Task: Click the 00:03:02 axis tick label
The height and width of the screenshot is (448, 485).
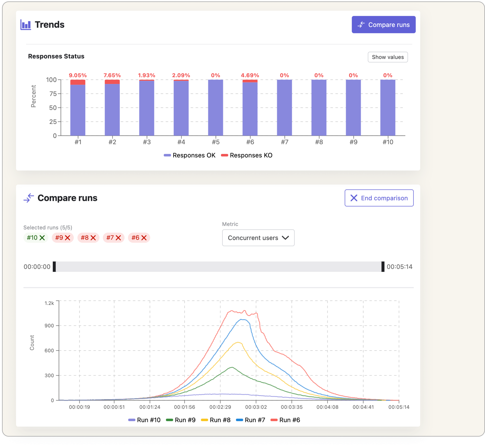Action: [x=256, y=407]
